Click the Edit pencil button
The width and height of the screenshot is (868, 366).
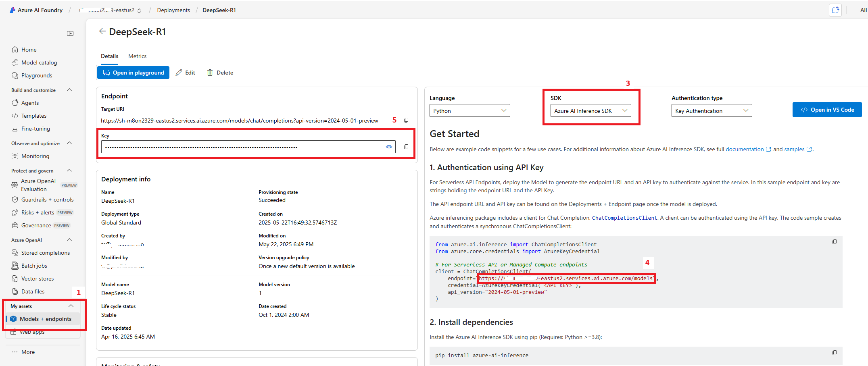186,73
